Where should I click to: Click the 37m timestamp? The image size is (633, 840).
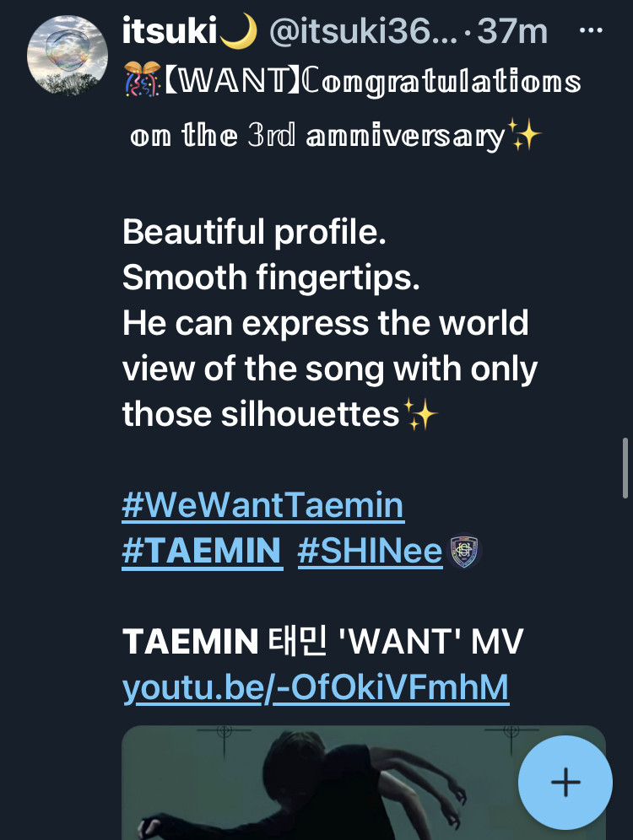(511, 31)
